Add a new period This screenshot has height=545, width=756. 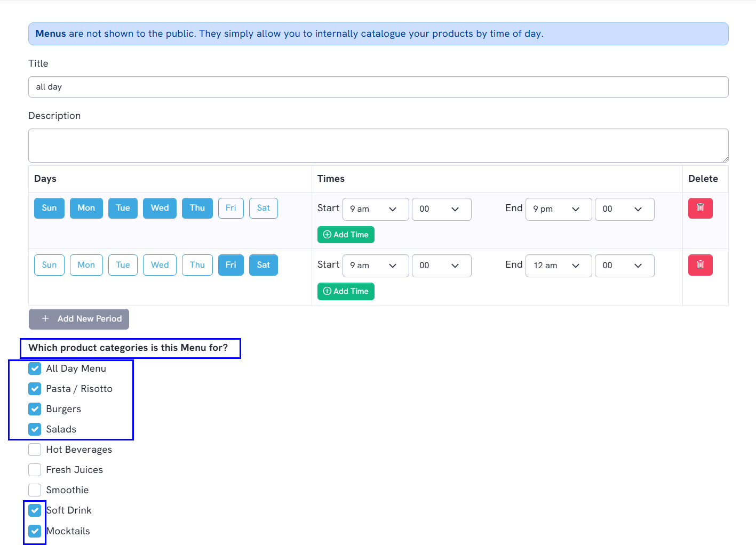79,319
